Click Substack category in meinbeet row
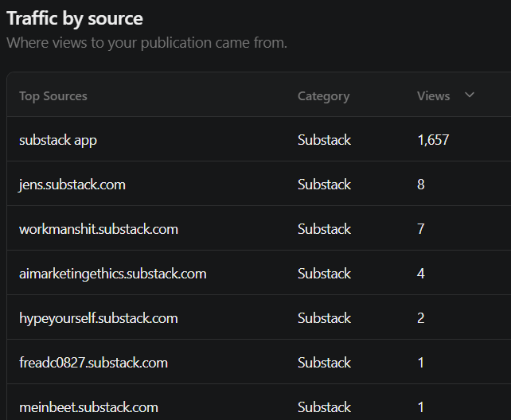 [324, 407]
